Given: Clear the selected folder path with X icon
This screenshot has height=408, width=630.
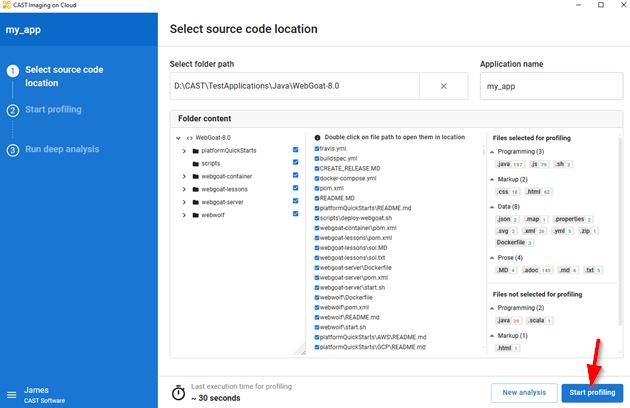Looking at the screenshot, I should coord(444,86).
